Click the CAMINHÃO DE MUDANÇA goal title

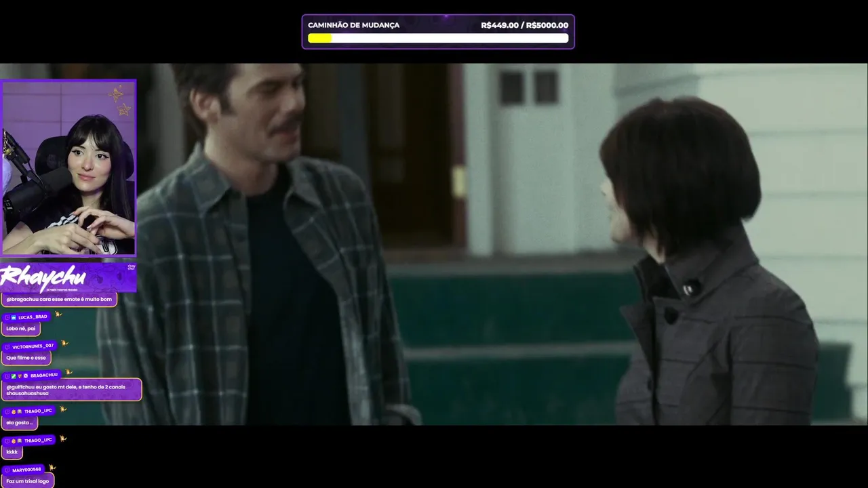[x=353, y=25]
